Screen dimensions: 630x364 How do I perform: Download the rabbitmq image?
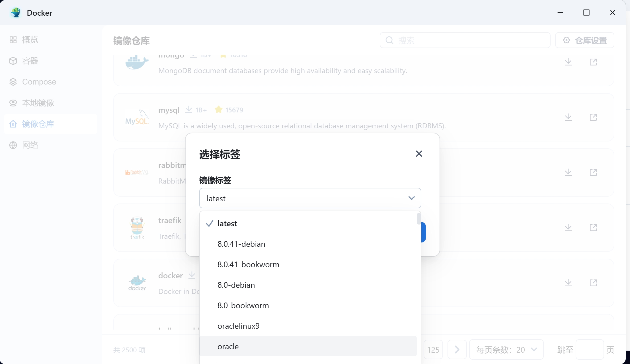568,172
